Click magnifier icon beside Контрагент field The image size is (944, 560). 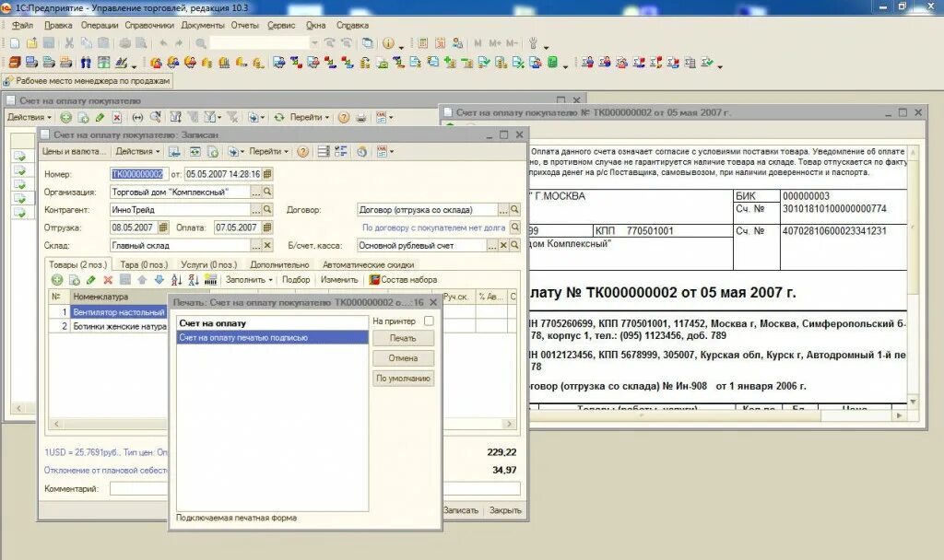point(267,209)
